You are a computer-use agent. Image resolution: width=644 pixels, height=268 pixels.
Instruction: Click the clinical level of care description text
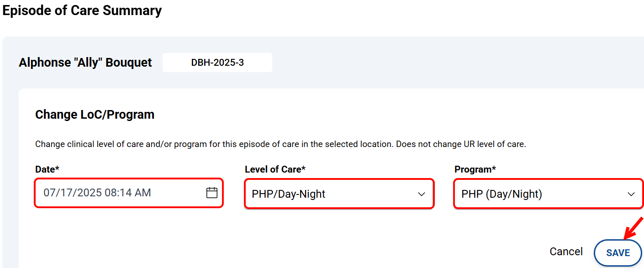point(280,144)
